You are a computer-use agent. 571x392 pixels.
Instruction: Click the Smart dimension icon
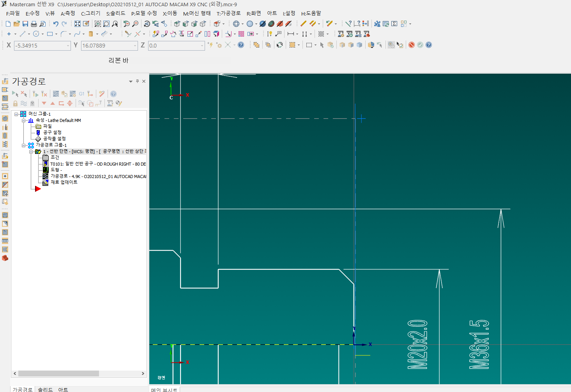tap(270, 34)
